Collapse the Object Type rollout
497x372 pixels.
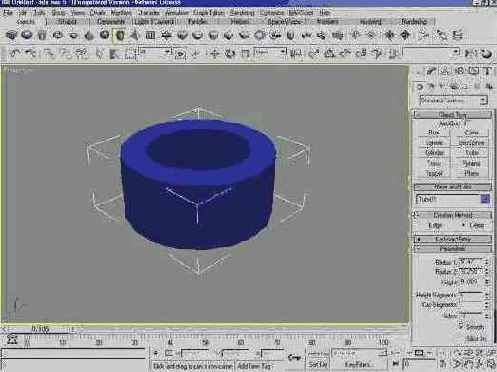pyautogui.click(x=453, y=115)
